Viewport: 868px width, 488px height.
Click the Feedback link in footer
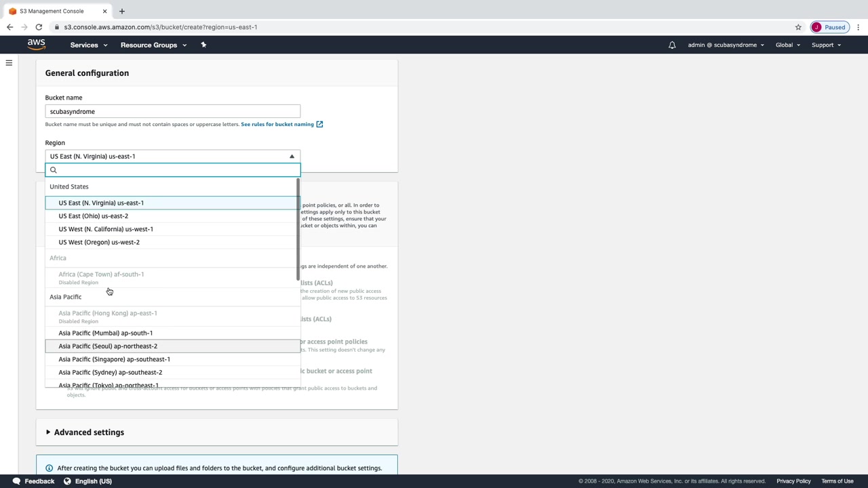(39, 481)
